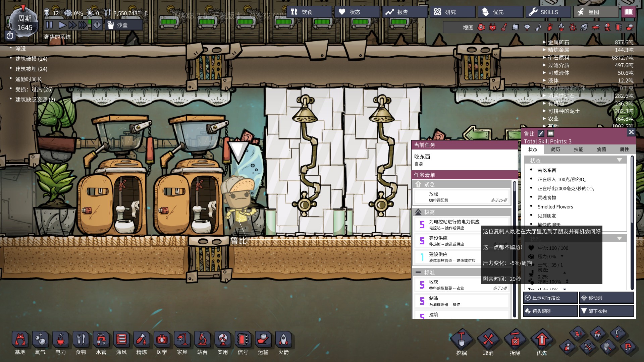Show the rooms overlay bed icon

click(x=596, y=27)
